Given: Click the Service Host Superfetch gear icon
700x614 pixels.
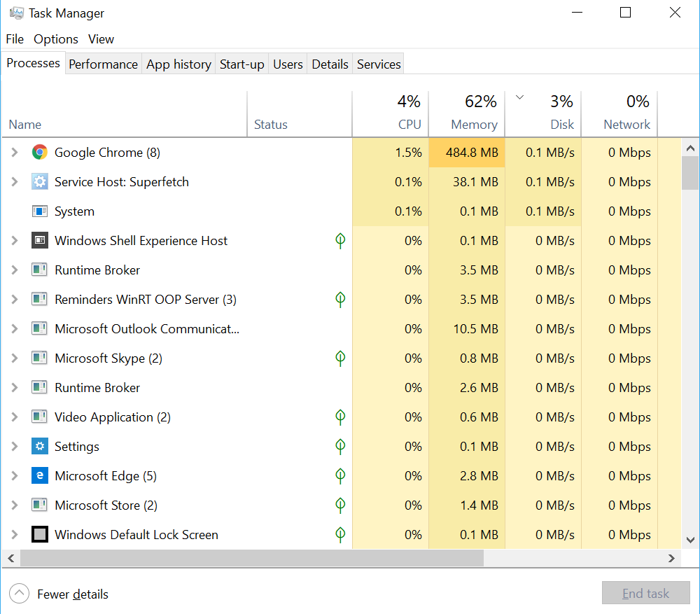Looking at the screenshot, I should point(39,181).
